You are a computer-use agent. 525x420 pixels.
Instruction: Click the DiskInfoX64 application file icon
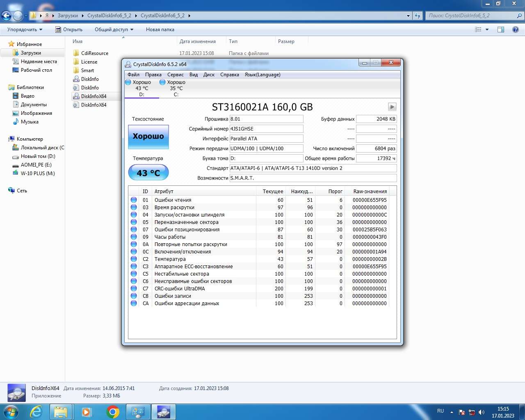tap(76, 96)
